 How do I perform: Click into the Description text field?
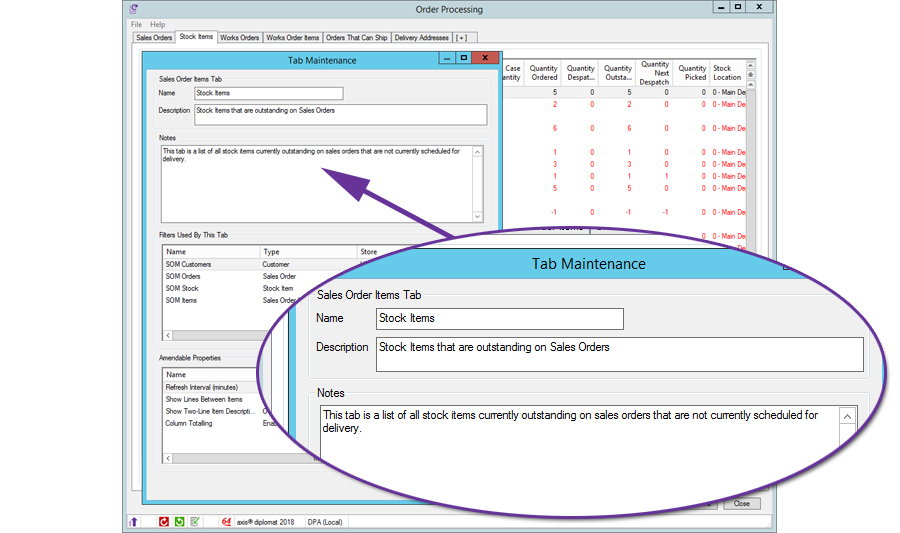[x=341, y=114]
